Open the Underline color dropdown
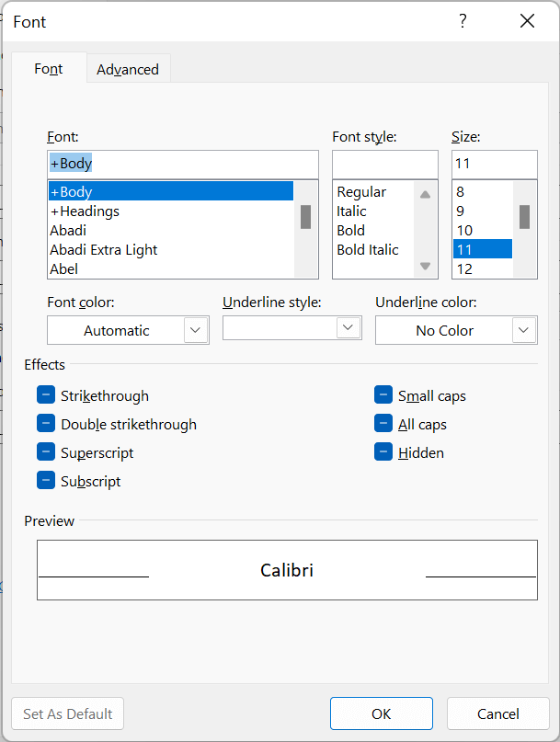Viewport: 560px width, 742px height. point(524,330)
